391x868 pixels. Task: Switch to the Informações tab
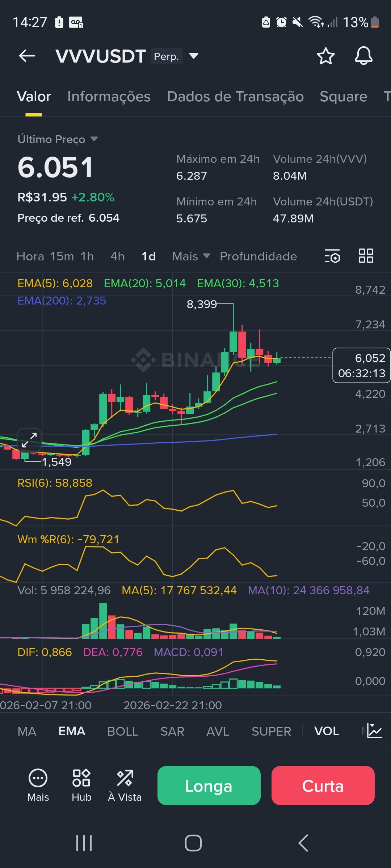pyautogui.click(x=109, y=97)
